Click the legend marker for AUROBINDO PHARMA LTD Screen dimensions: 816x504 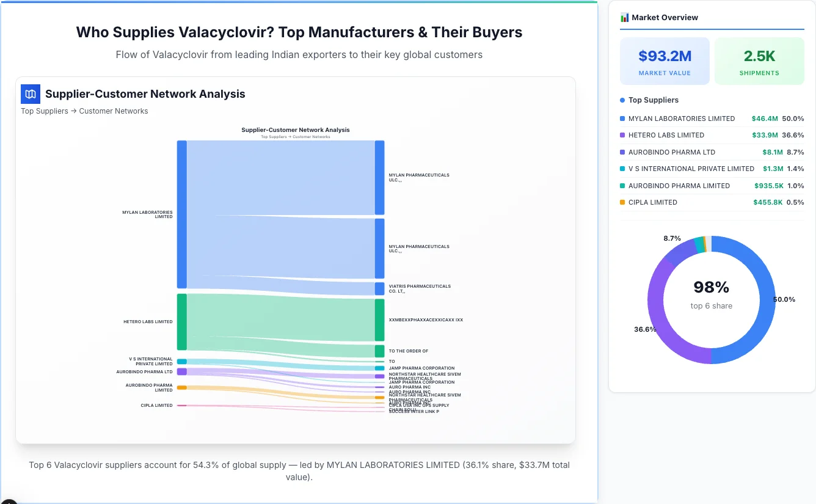pos(622,152)
